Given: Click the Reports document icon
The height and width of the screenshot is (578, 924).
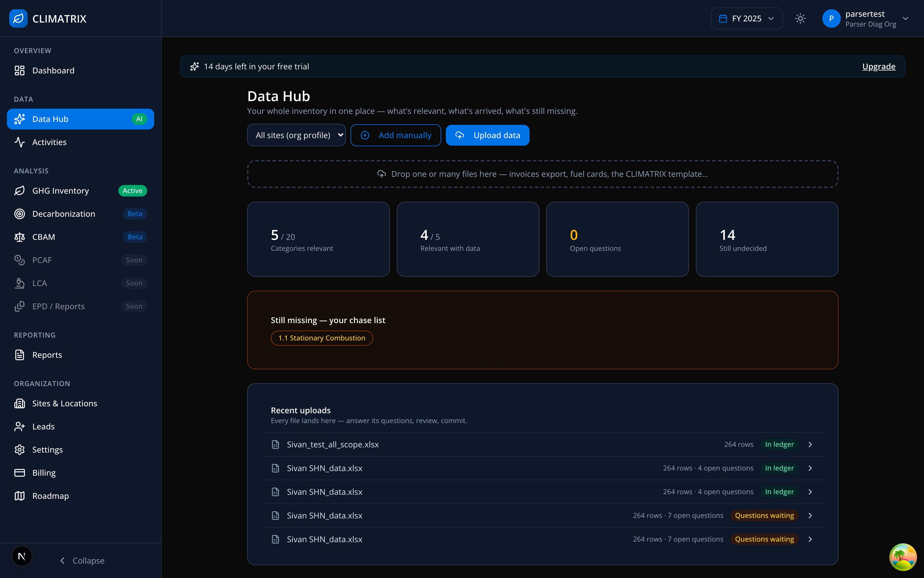Looking at the screenshot, I should pos(19,355).
